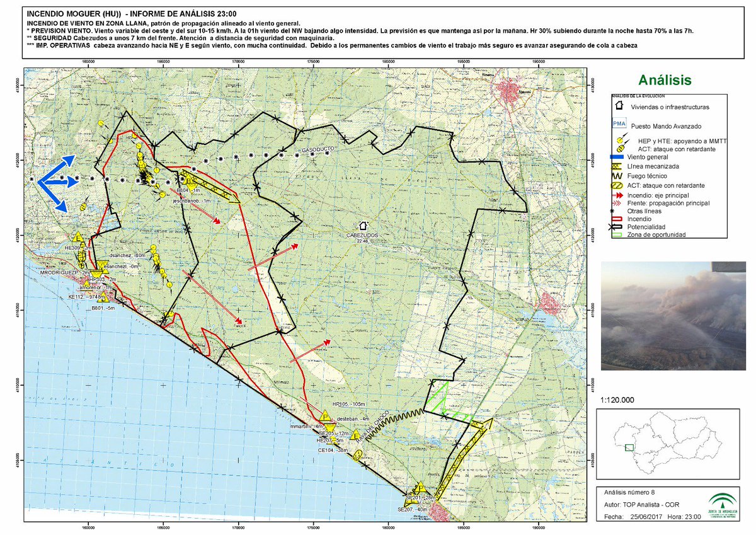Image resolution: width=756 pixels, height=535 pixels.
Task: Click the 'Autor: TOP Analista - COR' text
Action: click(643, 503)
